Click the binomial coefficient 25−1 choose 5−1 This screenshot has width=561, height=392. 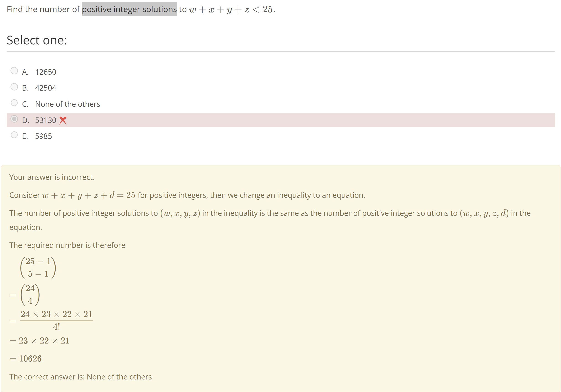tap(38, 268)
